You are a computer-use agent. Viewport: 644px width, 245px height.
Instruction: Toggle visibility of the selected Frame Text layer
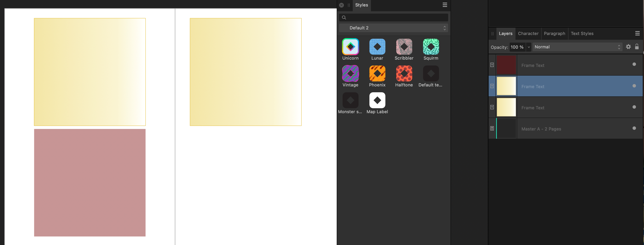tap(634, 86)
